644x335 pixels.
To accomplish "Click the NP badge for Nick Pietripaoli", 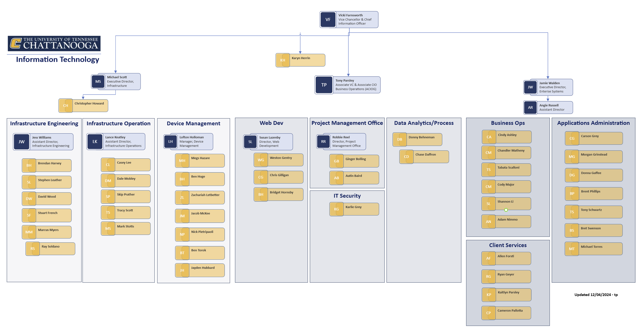I will pyautogui.click(x=182, y=234).
